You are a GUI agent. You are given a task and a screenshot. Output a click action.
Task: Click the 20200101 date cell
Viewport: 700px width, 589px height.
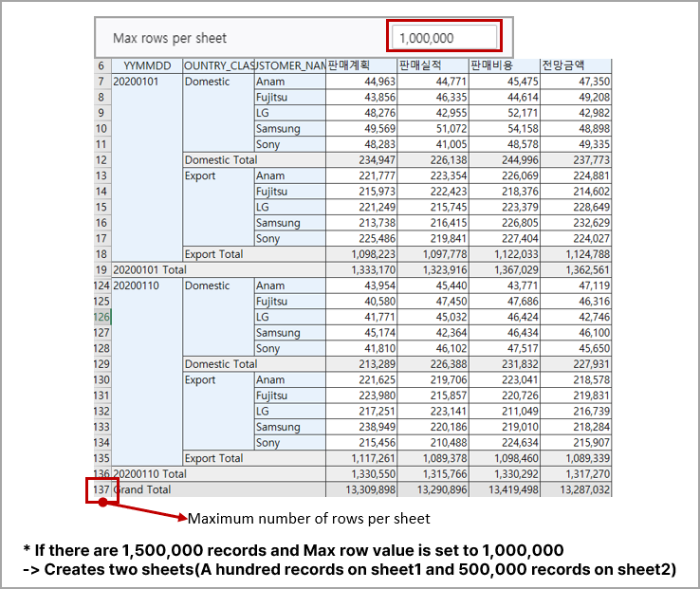click(147, 168)
